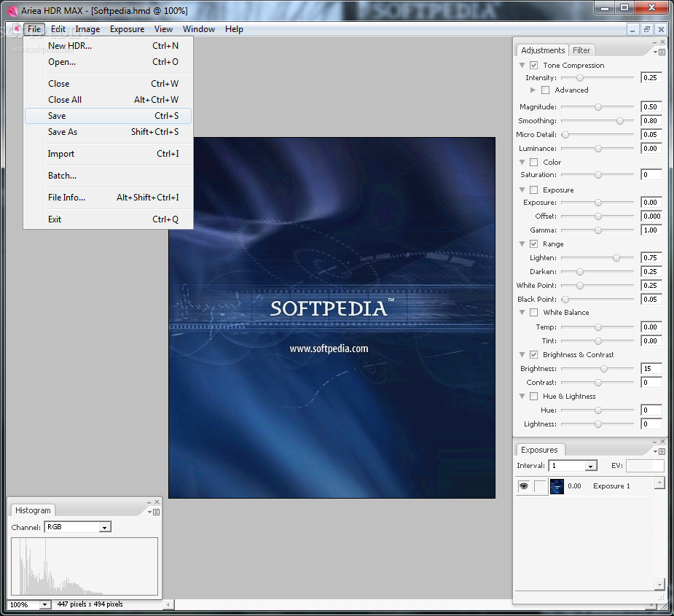Open the Interval dropdown
674x616 pixels.
click(x=591, y=466)
